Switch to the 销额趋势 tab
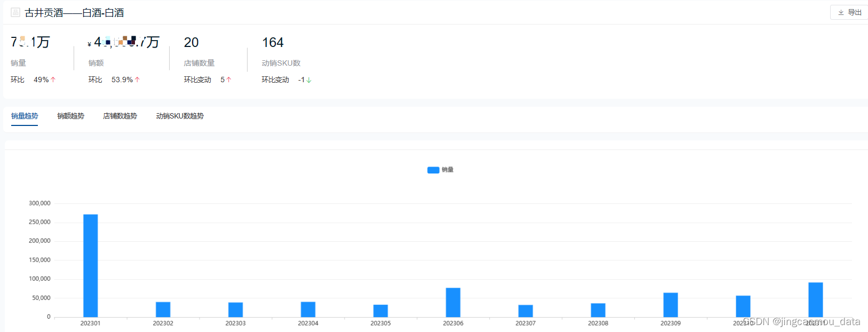Image resolution: width=868 pixels, height=332 pixels. 70,116
